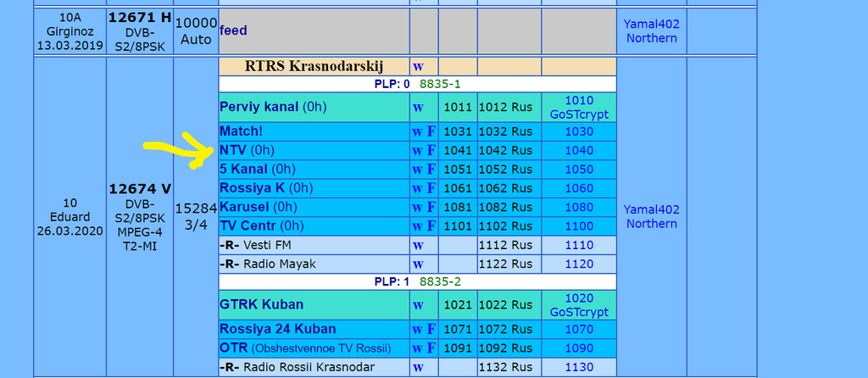
Task: Click the F icon in TV Centr row
Action: (x=431, y=225)
